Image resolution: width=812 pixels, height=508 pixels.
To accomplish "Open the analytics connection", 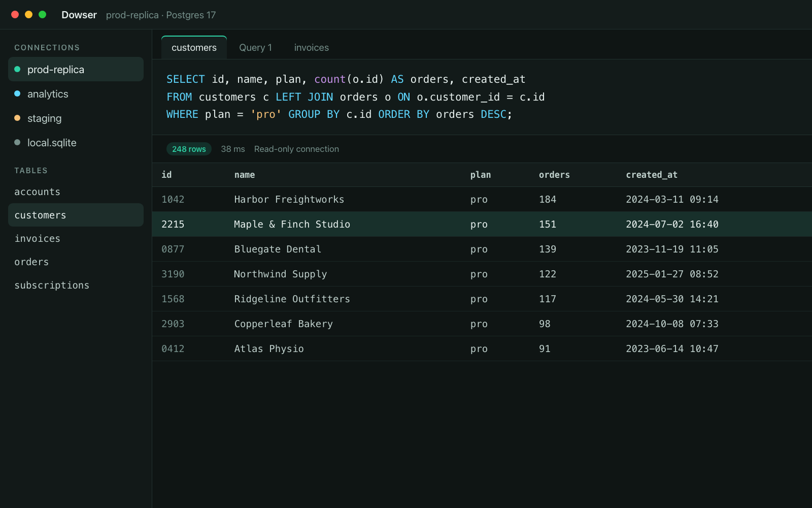I will 76,93.
